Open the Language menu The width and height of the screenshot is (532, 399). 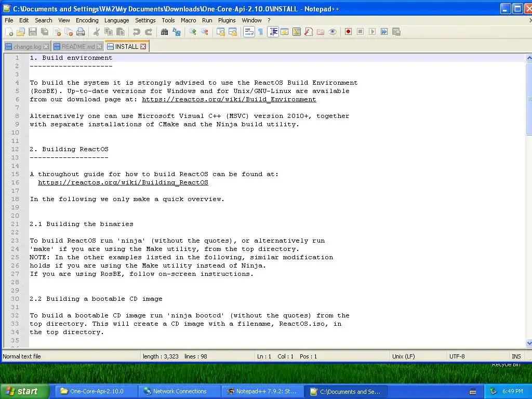pyautogui.click(x=116, y=20)
